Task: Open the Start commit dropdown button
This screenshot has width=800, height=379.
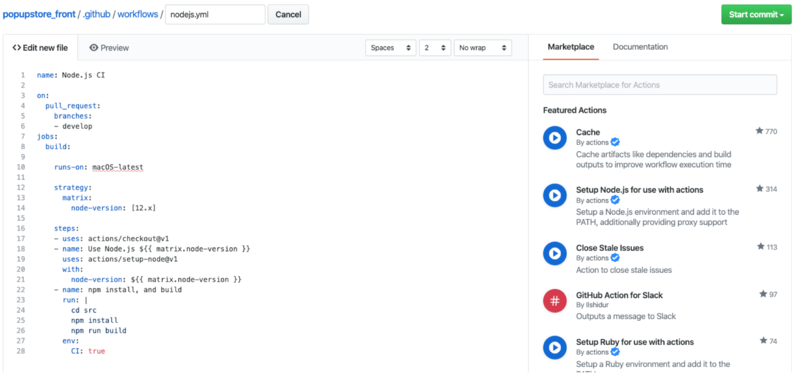Action: coord(756,14)
